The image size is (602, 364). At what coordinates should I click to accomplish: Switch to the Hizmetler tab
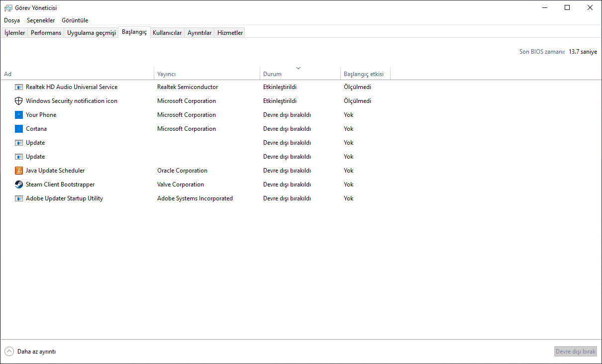pos(230,33)
